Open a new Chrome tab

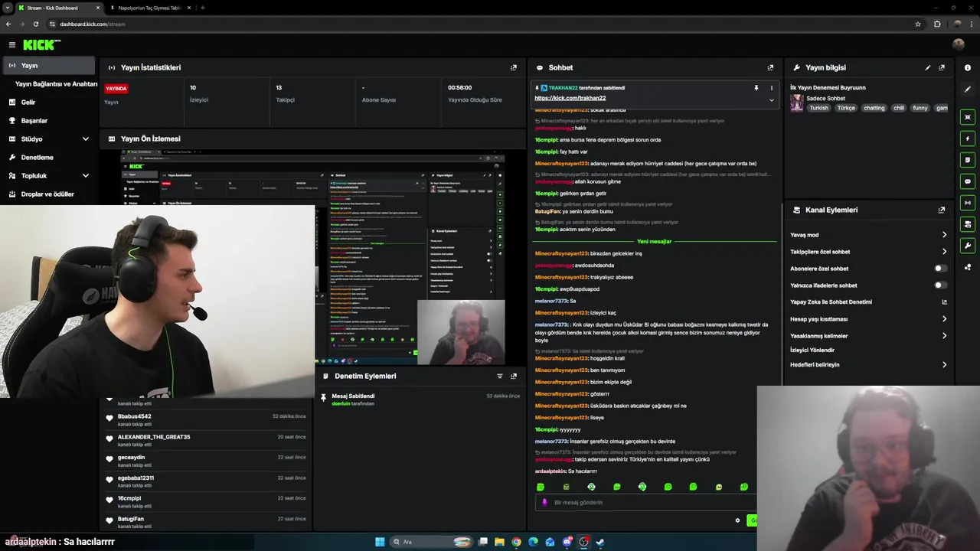pyautogui.click(x=202, y=8)
